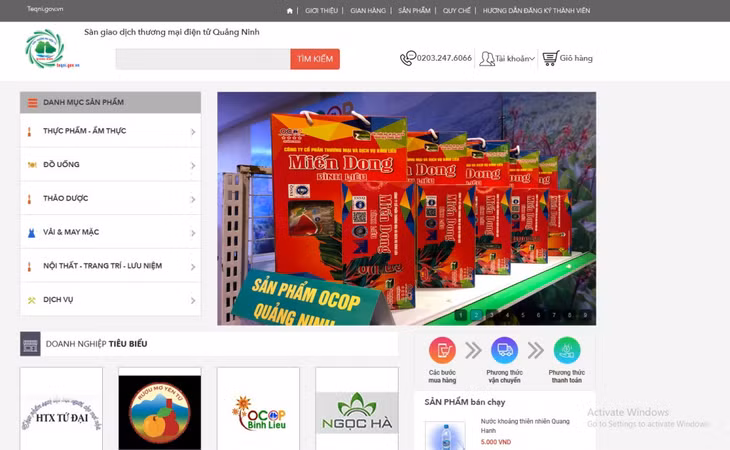Open the Rượu Mơ Yên Tử logo card
Image resolution: width=730 pixels, height=450 pixels.
[160, 409]
